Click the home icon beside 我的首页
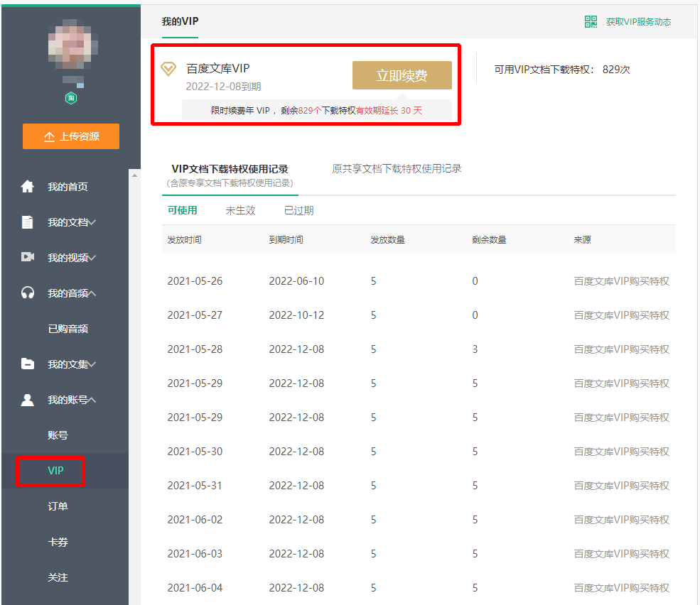Viewport: 700px width, 605px height. [x=28, y=187]
